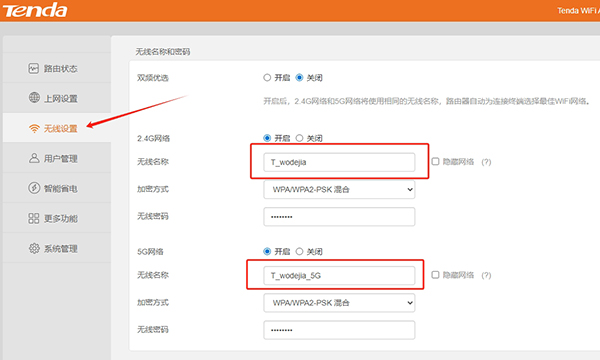
Task: Open the 用户管理 menu item
Action: pos(57,158)
